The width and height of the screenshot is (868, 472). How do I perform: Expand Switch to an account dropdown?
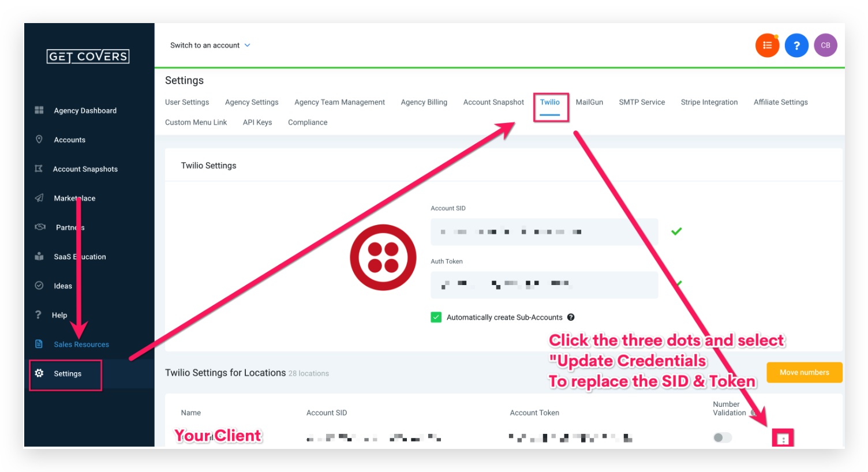click(x=210, y=45)
